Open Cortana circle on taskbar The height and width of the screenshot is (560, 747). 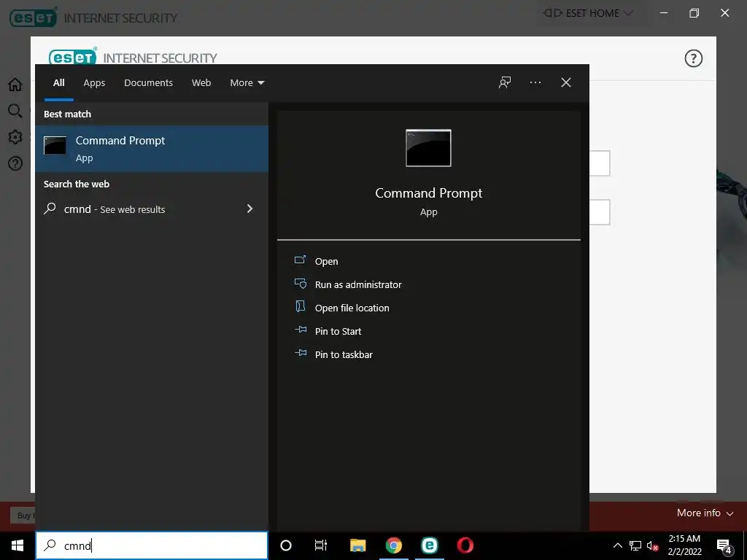285,545
